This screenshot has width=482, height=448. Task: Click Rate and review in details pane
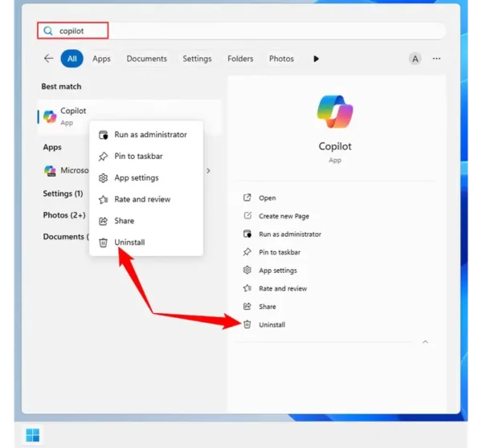coord(283,288)
